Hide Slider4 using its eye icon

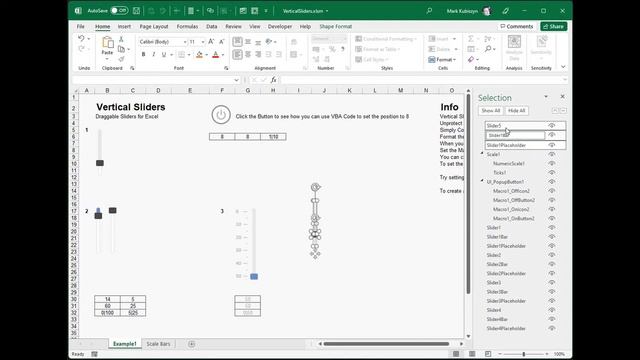(552, 310)
